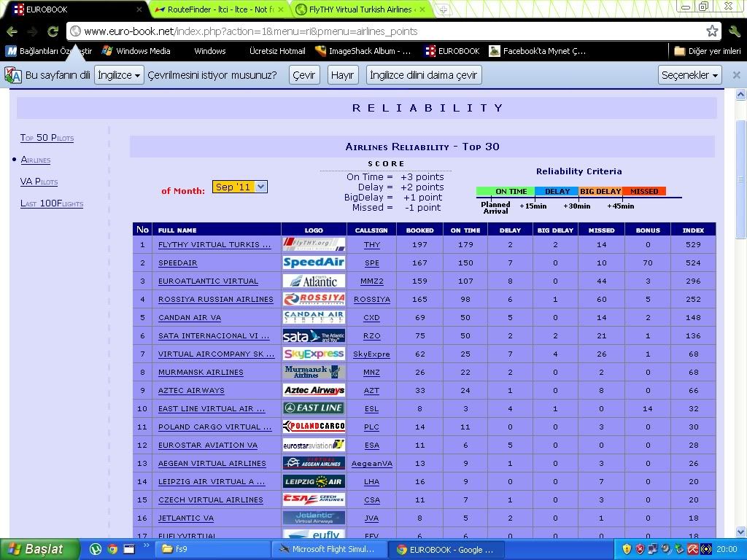The image size is (747, 560).
Task: Open the SPEEDAIR airline link
Action: pyautogui.click(x=178, y=262)
